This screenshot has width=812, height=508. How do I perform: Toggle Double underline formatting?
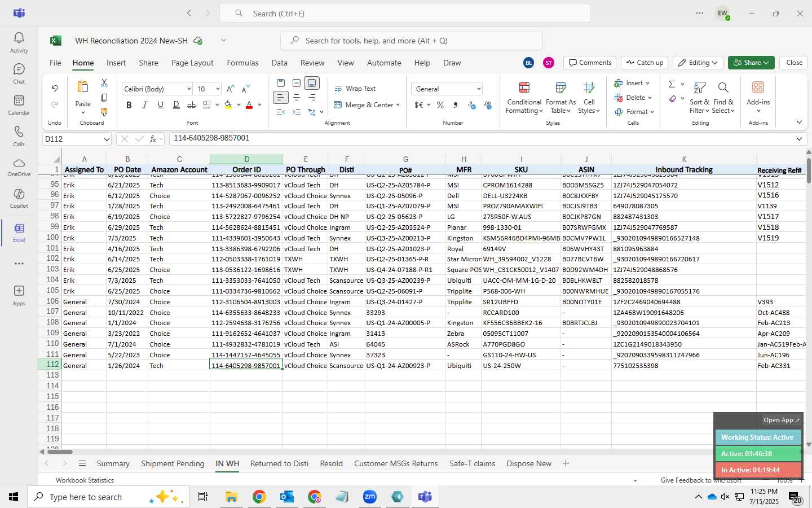(176, 105)
